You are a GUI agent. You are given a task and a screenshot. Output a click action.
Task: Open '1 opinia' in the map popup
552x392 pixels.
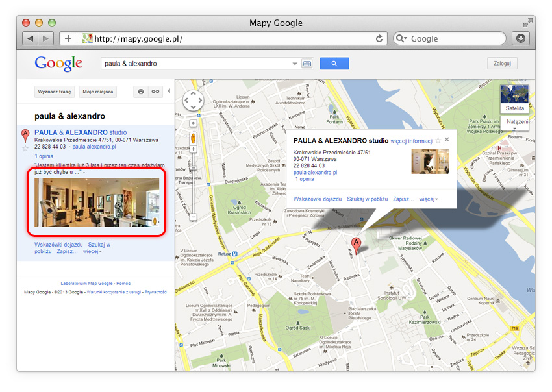pos(305,179)
